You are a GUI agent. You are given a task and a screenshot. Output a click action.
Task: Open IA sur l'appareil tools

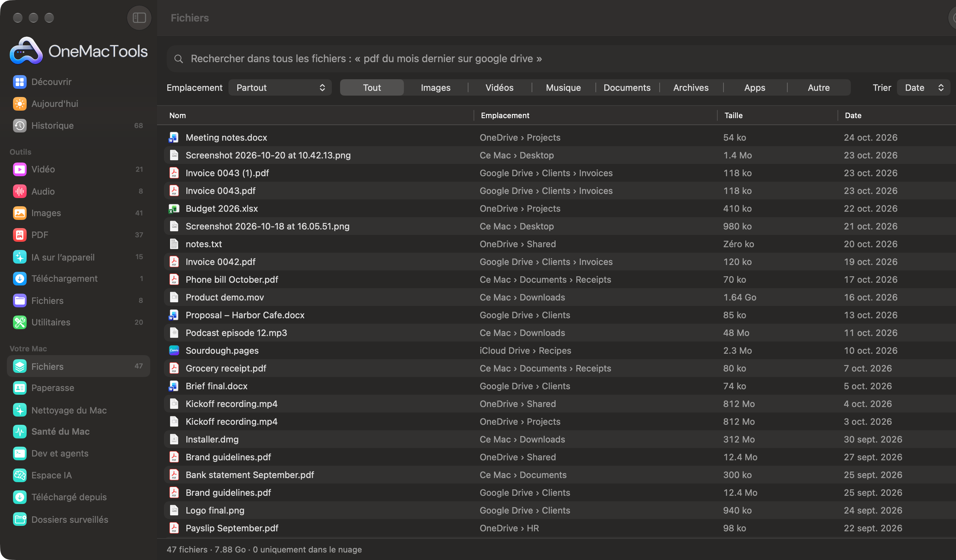click(x=78, y=257)
